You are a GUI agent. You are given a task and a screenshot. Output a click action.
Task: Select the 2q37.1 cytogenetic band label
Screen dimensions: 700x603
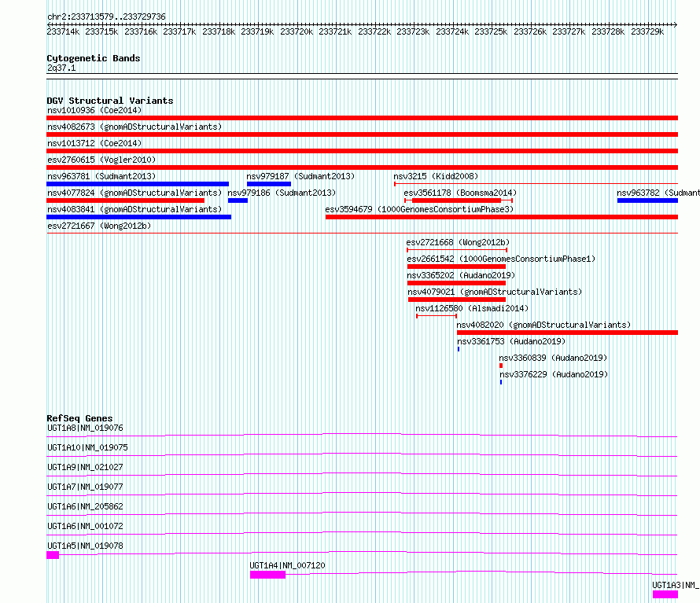point(61,68)
